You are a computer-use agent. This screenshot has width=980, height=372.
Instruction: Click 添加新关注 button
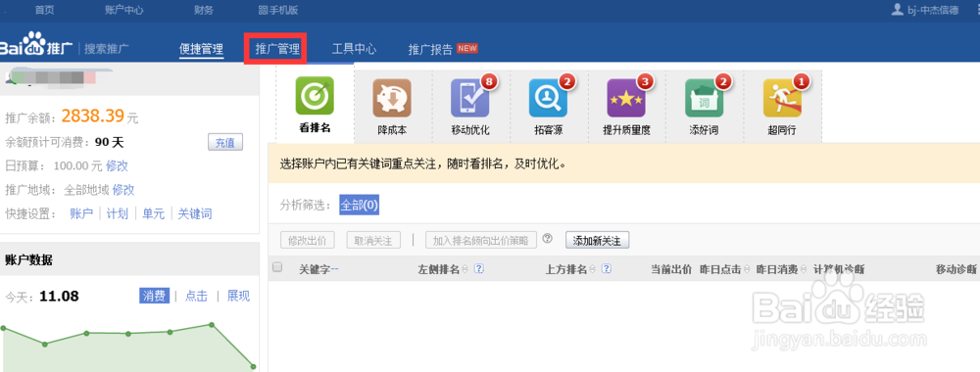click(x=597, y=240)
